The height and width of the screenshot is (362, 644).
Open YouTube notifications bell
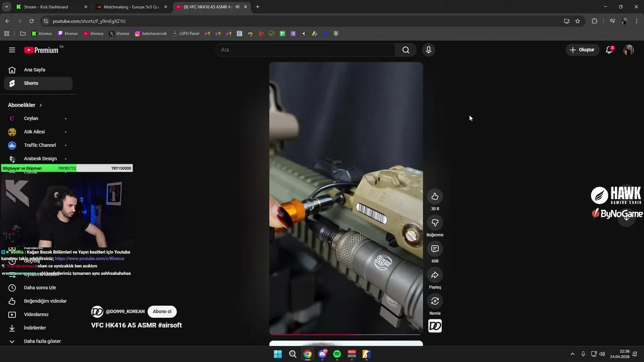(x=609, y=50)
